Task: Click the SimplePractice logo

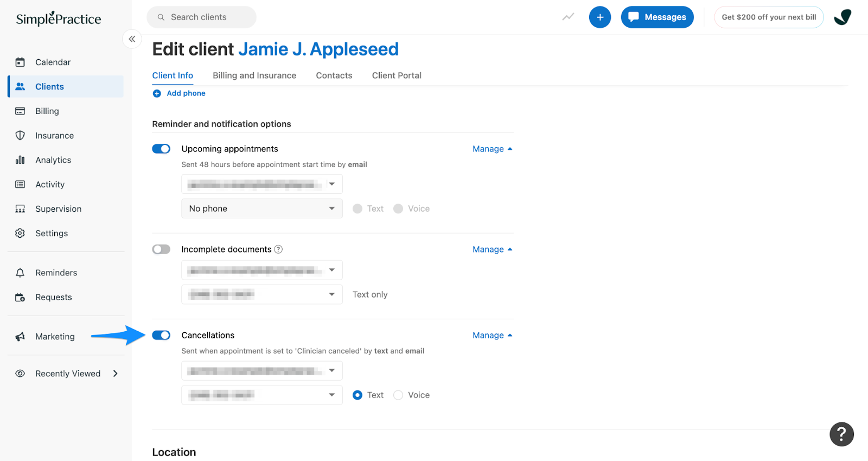Action: [x=59, y=18]
